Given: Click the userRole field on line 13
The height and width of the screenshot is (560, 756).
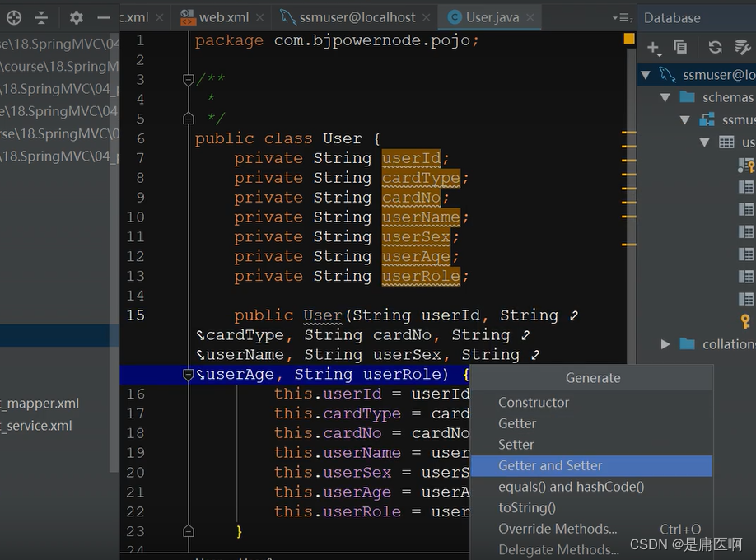Looking at the screenshot, I should [x=421, y=277].
